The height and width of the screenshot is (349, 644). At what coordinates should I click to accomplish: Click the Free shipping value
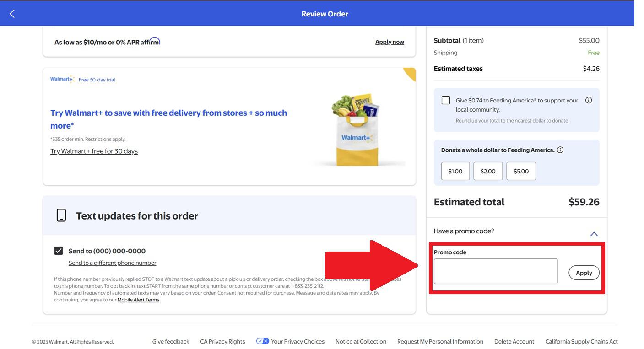[x=594, y=53]
